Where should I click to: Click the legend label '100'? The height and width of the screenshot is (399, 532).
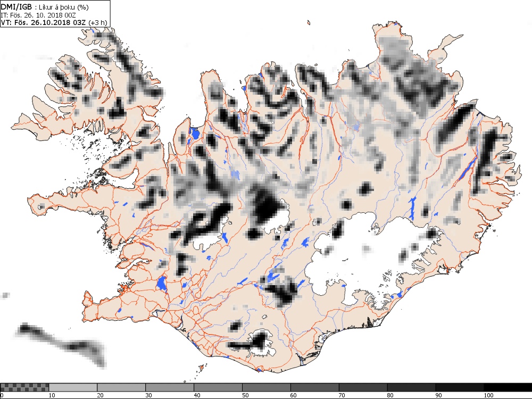coord(488,395)
